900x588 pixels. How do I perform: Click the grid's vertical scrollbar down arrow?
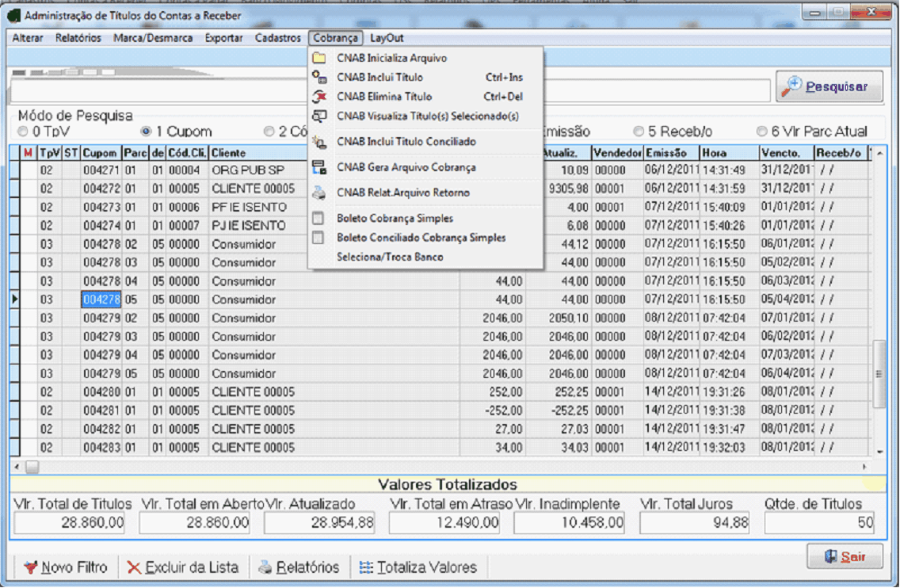tap(879, 451)
